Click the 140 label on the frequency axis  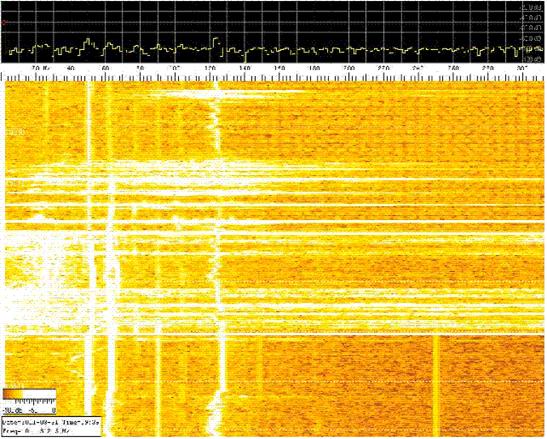coord(245,68)
